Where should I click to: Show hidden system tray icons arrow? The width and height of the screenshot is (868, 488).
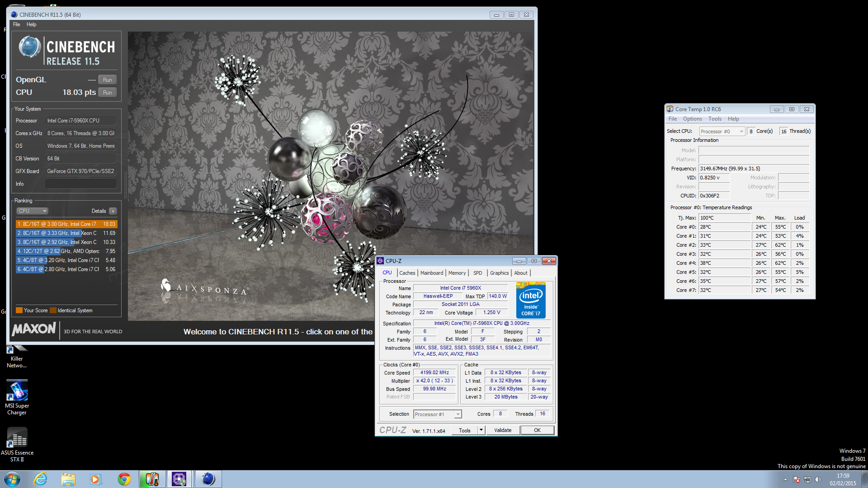point(785,479)
